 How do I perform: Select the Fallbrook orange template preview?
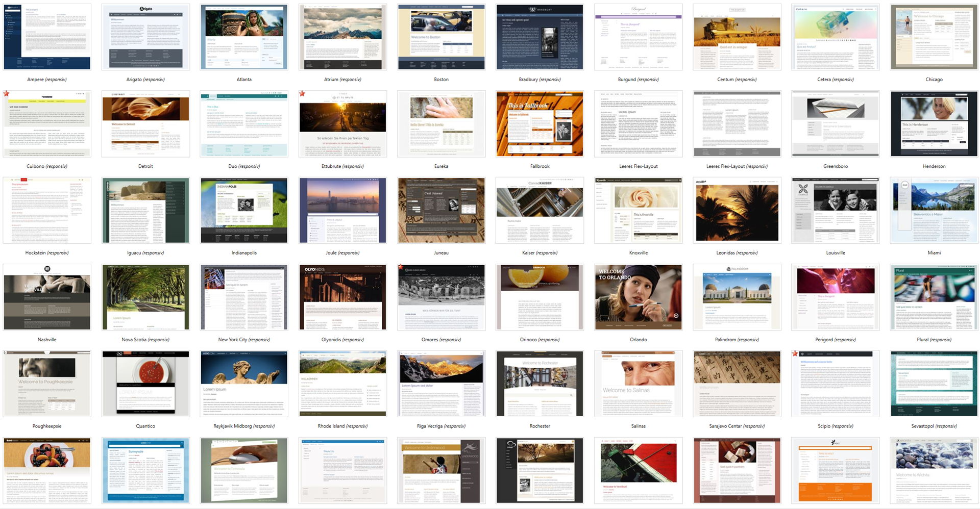coord(540,124)
